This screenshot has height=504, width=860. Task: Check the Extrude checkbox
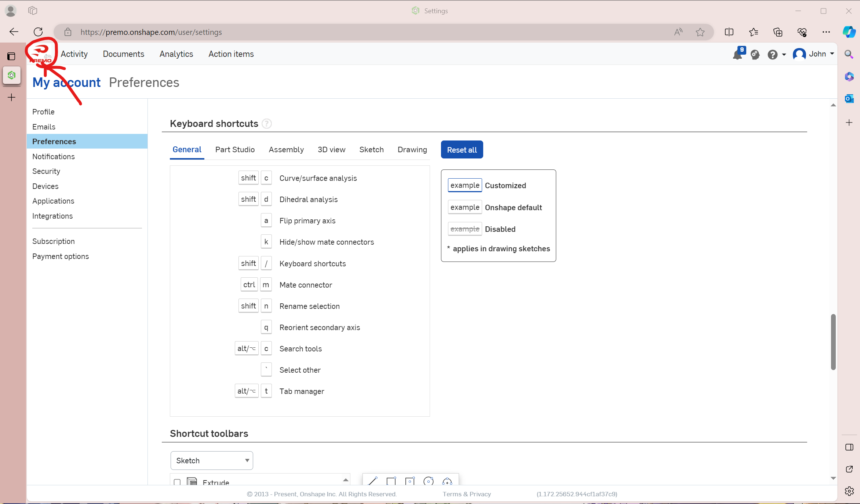177,482
